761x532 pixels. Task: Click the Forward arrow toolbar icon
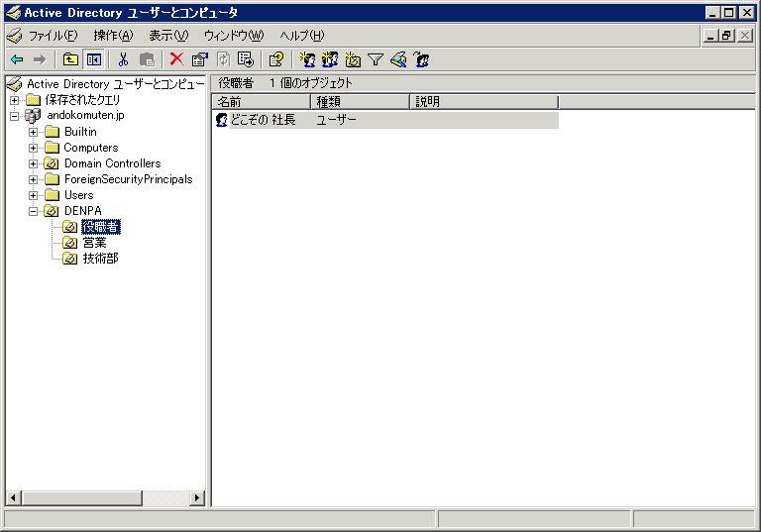(40, 59)
